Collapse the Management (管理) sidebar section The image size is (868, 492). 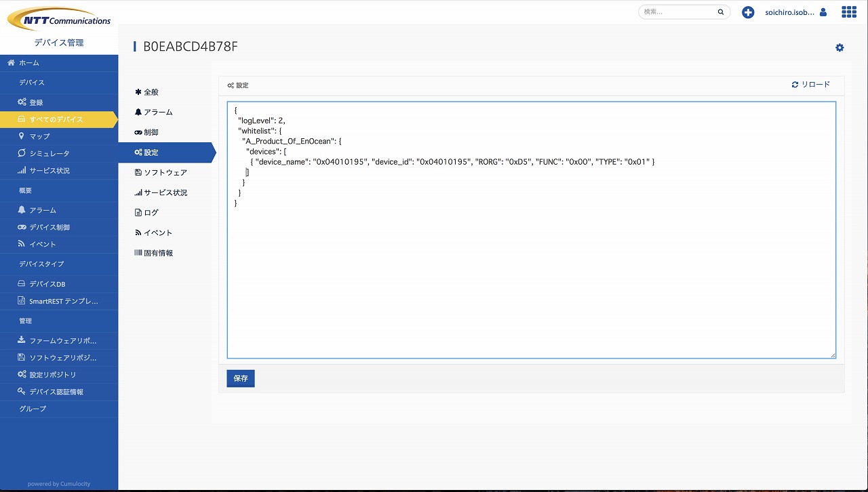click(59, 321)
